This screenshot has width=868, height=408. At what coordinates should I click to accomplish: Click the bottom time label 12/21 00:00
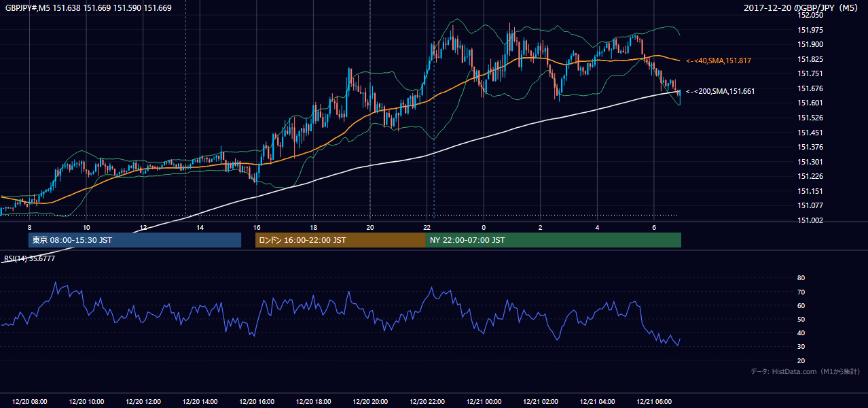tap(484, 402)
